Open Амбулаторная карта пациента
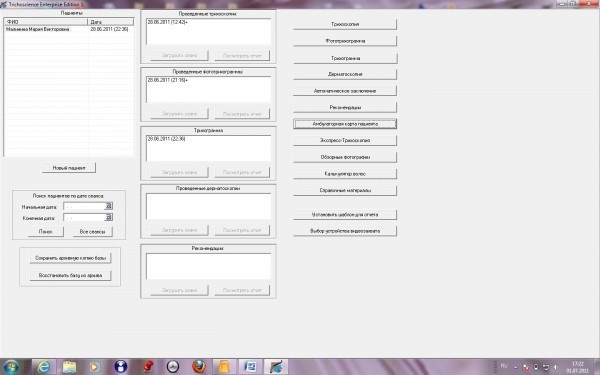600x375 pixels. tap(345, 124)
